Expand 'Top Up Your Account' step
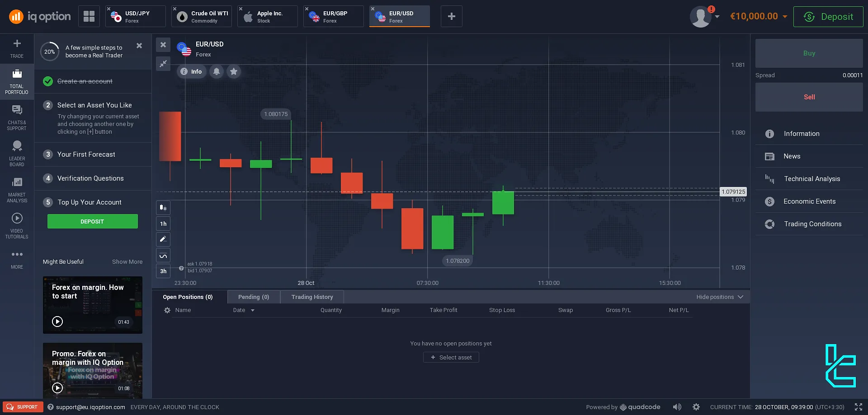The height and width of the screenshot is (415, 868). (x=93, y=202)
